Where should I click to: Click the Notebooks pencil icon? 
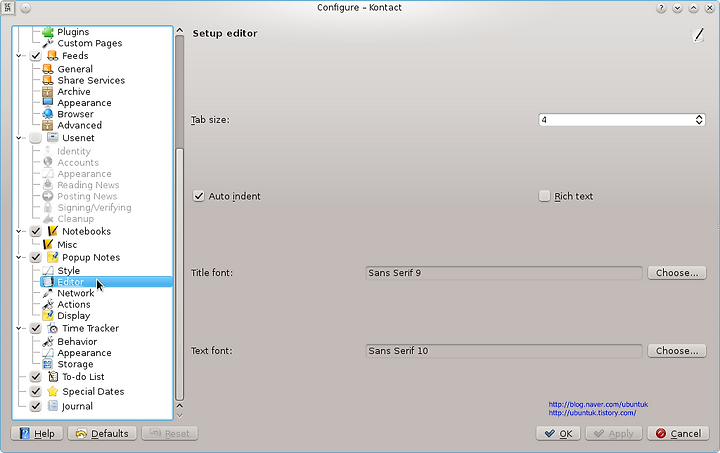click(x=53, y=231)
